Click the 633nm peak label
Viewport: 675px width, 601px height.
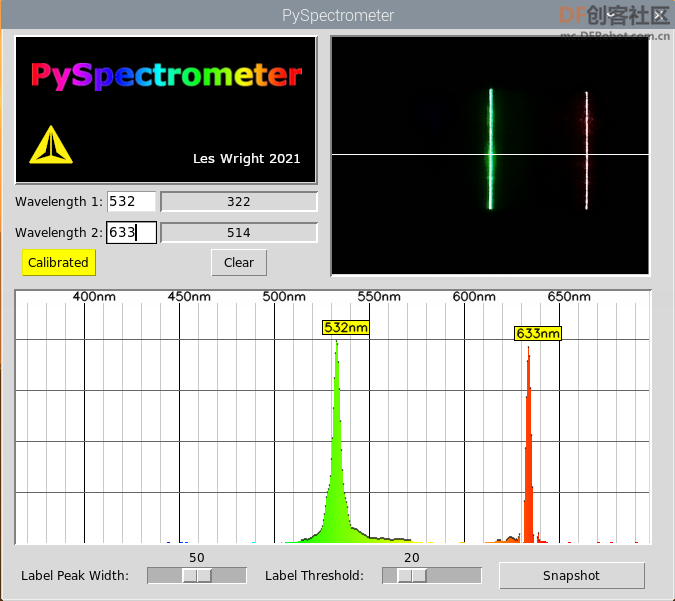[538, 334]
